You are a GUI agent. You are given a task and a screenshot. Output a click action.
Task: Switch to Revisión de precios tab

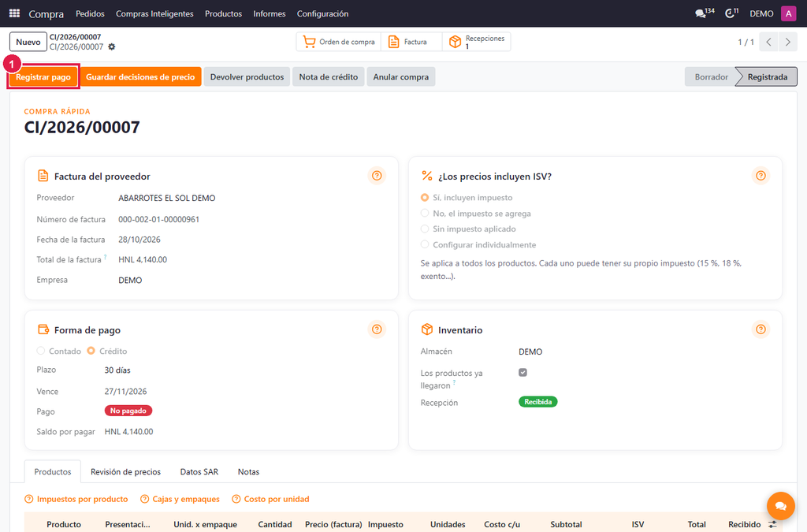tap(125, 472)
